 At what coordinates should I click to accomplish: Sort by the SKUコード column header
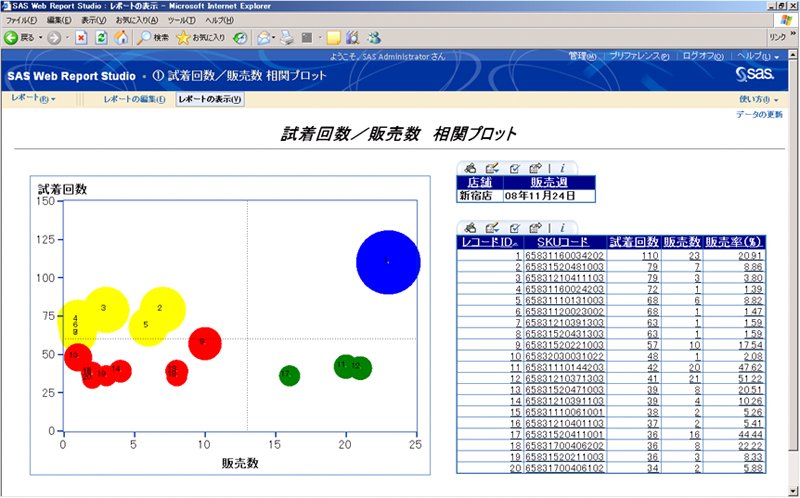[563, 242]
